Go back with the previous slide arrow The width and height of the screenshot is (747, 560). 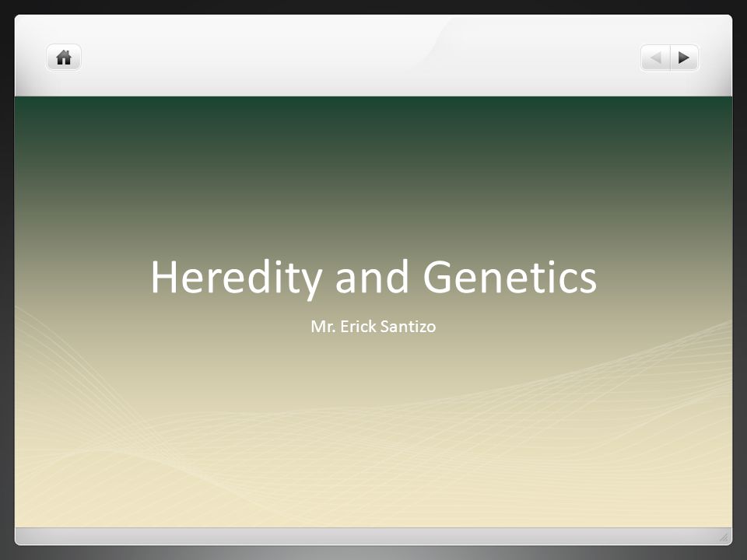(655, 58)
